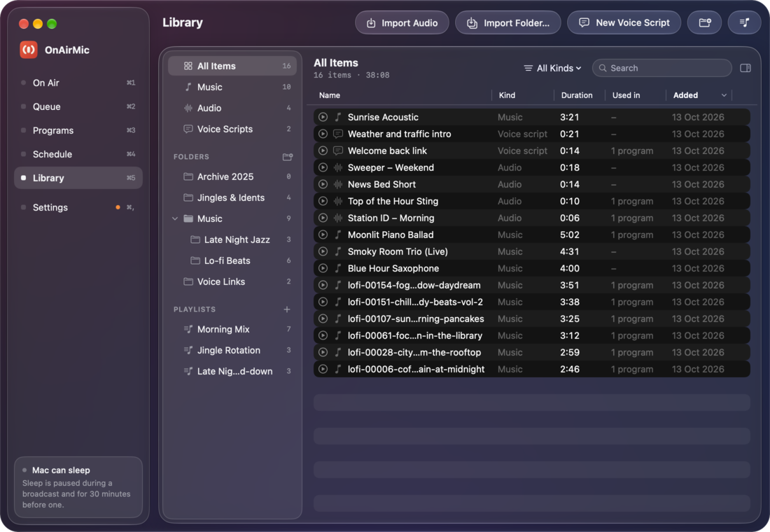The width and height of the screenshot is (770, 532).
Task: Select All Items in library sidebar
Action: 232,66
